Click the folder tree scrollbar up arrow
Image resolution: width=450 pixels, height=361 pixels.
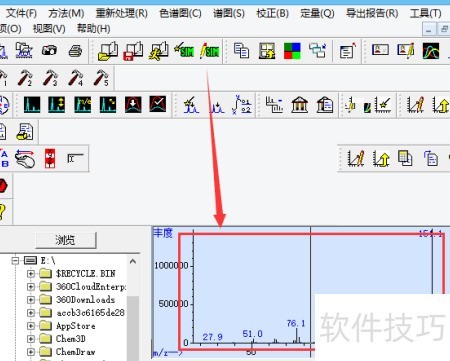(133, 261)
